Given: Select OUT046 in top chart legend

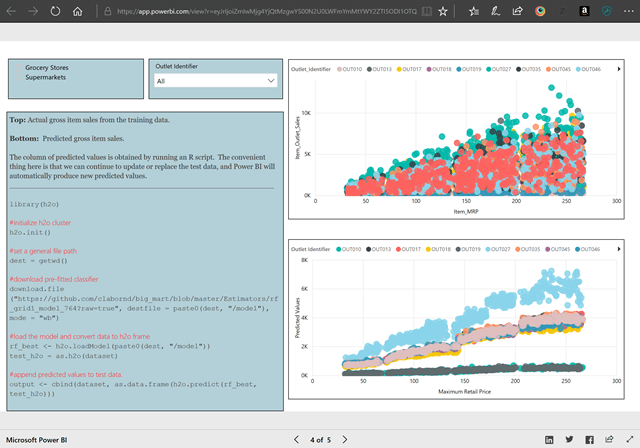Looking at the screenshot, I should (589, 69).
